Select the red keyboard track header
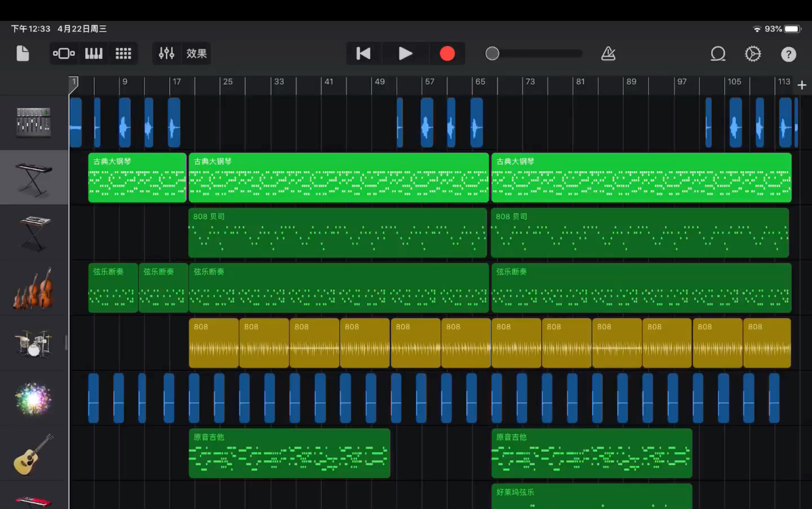The image size is (812, 509). click(34, 496)
